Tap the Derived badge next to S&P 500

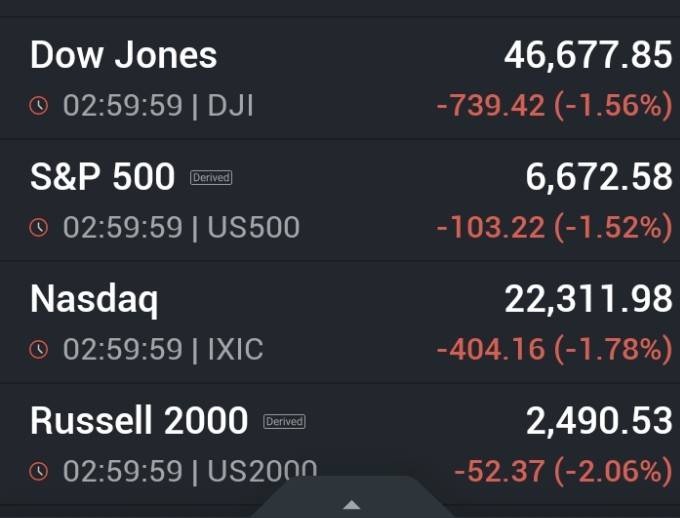(211, 177)
